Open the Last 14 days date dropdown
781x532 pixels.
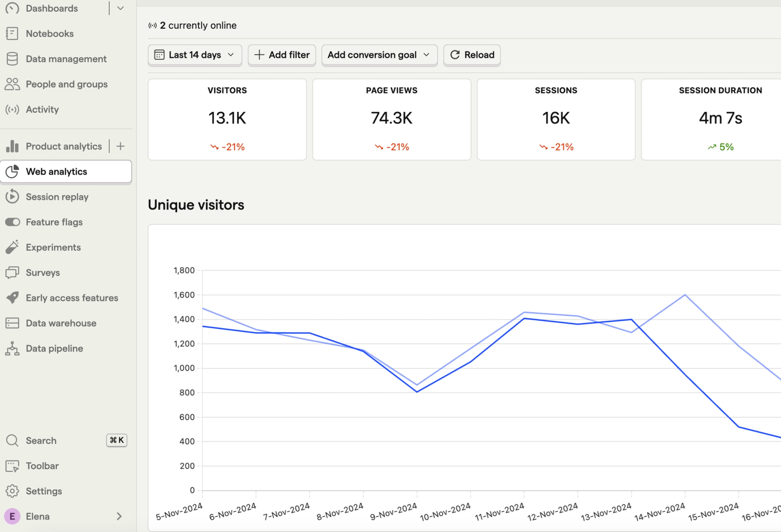[x=195, y=55]
